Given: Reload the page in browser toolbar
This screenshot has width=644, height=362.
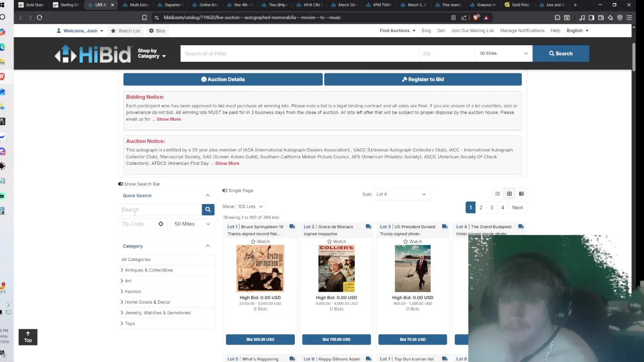Looking at the screenshot, I should 39,18.
